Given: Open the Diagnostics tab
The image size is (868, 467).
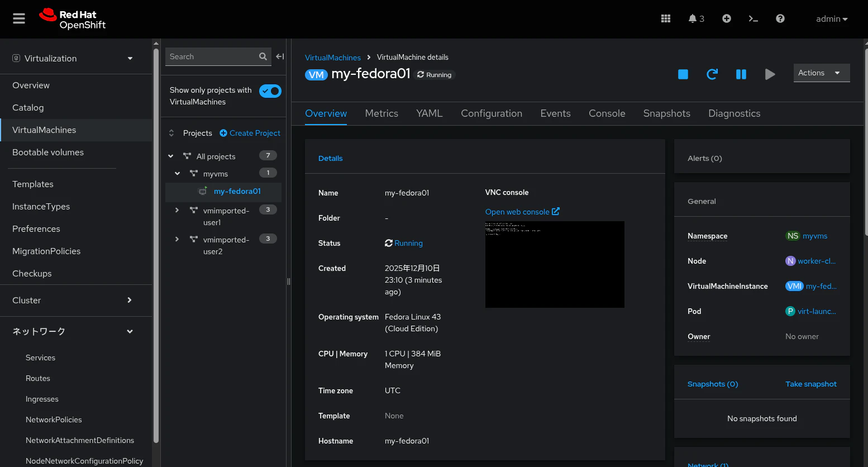Looking at the screenshot, I should click(x=735, y=113).
